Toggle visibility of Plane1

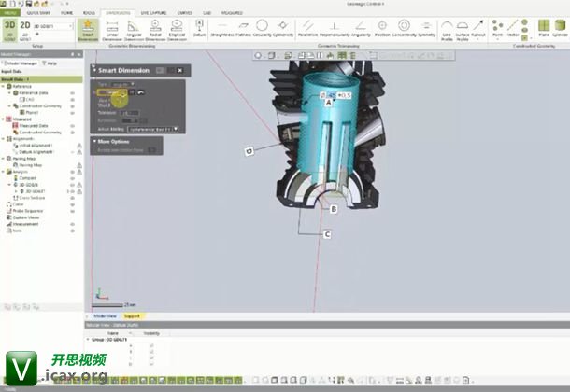point(72,113)
